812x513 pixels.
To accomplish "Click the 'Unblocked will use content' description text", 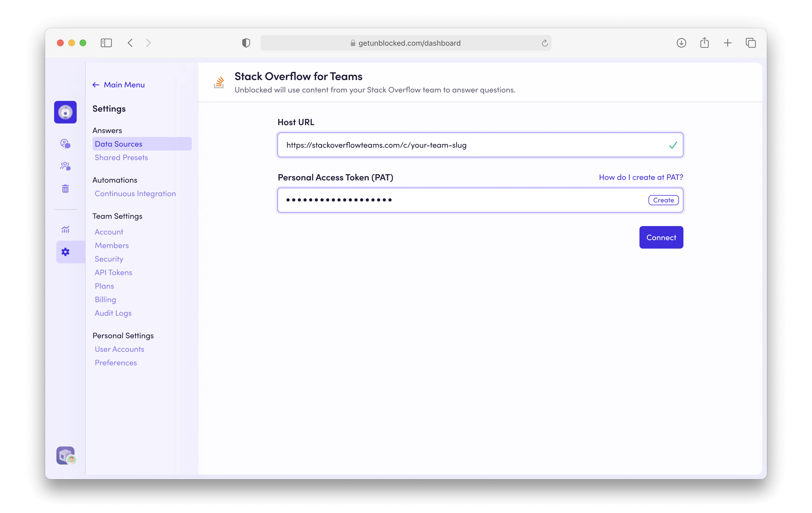I will click(x=375, y=90).
